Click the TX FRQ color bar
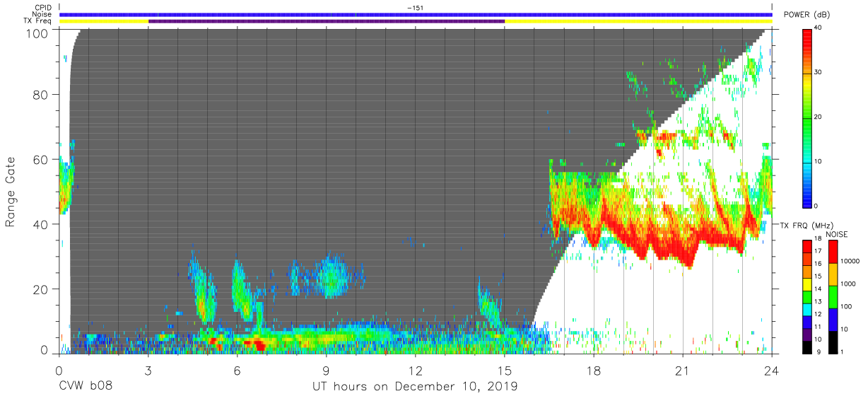 807,296
